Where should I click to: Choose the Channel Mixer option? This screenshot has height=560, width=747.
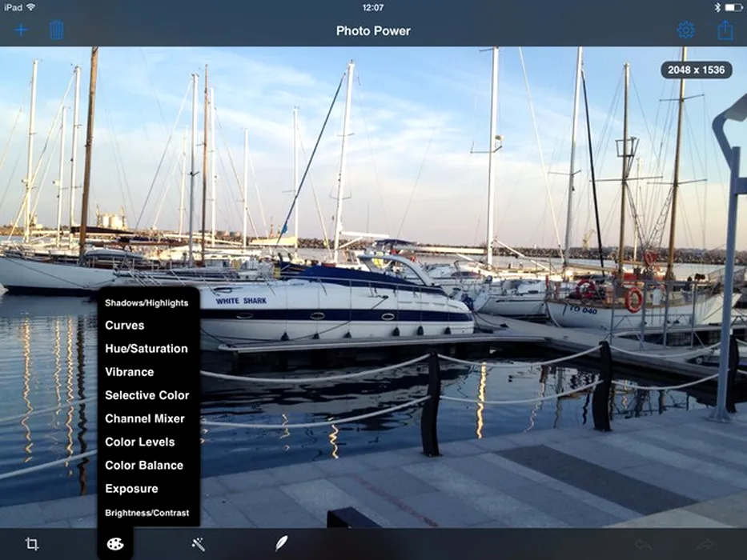pos(145,418)
